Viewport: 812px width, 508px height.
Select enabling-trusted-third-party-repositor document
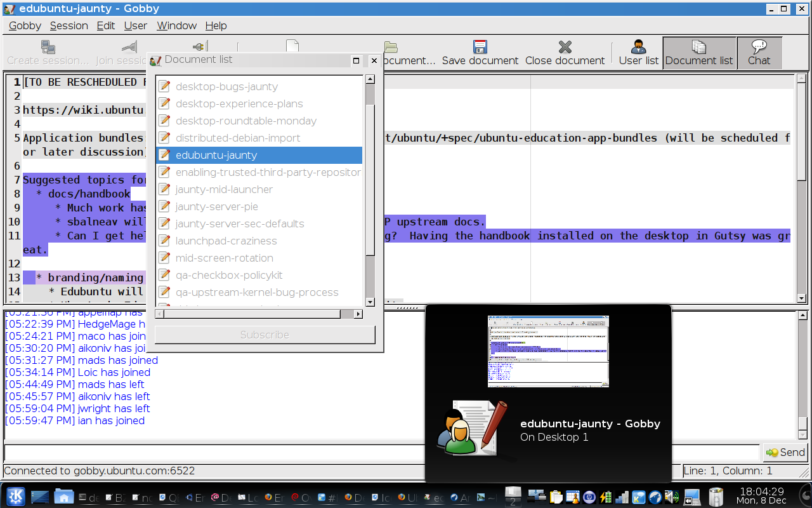click(x=259, y=172)
